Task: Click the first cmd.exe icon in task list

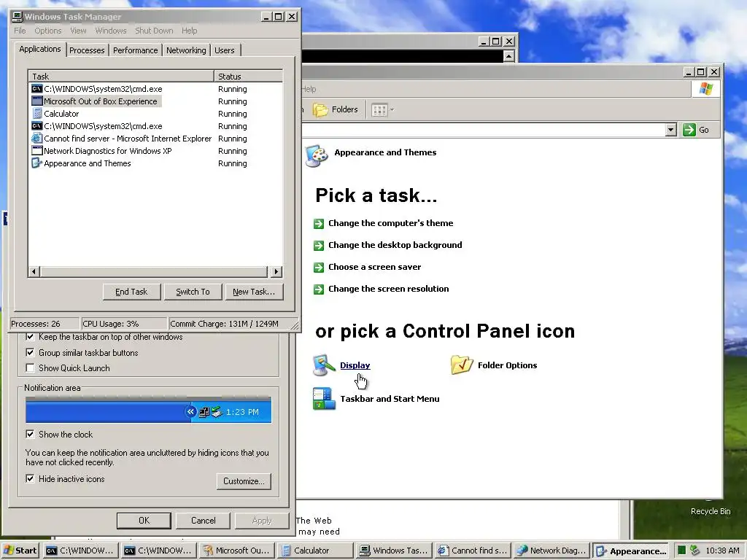Action: [36, 89]
